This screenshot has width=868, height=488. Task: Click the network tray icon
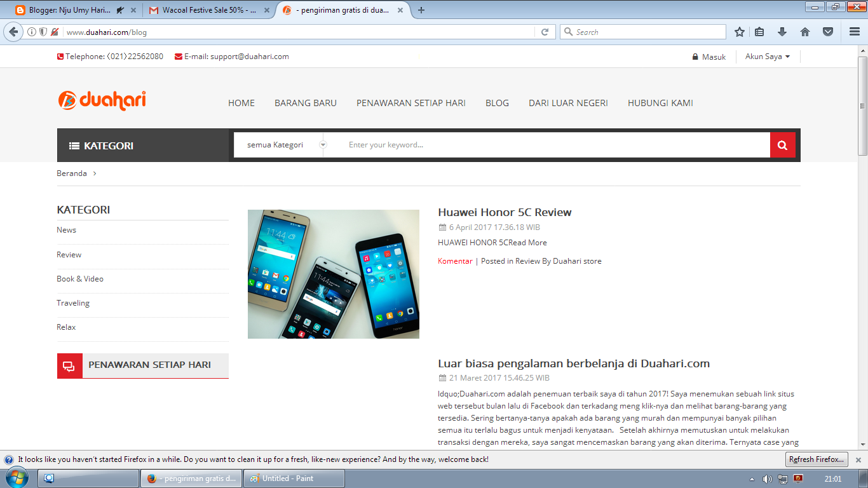point(783,478)
